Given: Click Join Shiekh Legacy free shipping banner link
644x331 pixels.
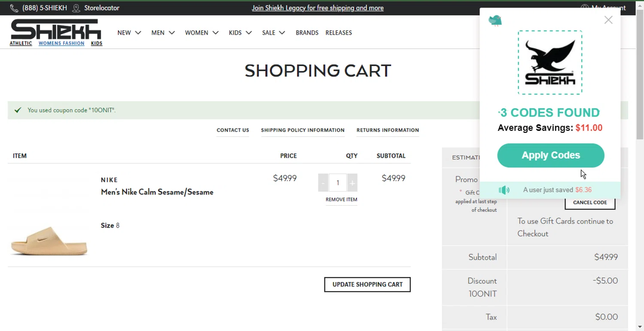Looking at the screenshot, I should click(318, 8).
